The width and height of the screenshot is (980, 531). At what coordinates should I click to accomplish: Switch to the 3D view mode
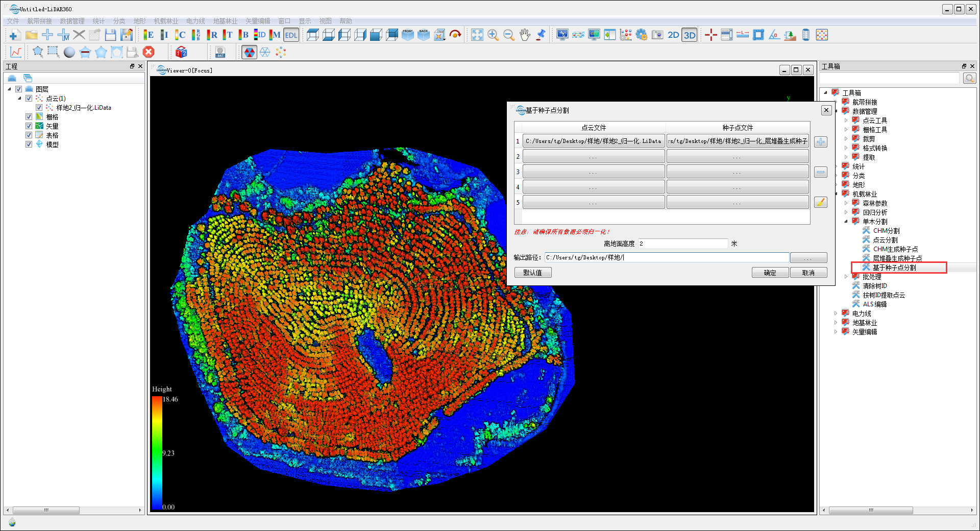[690, 35]
